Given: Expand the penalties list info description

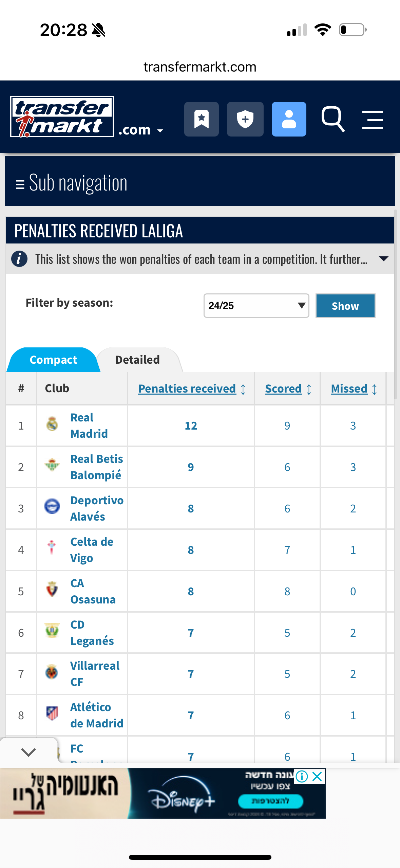Looking at the screenshot, I should (x=383, y=259).
